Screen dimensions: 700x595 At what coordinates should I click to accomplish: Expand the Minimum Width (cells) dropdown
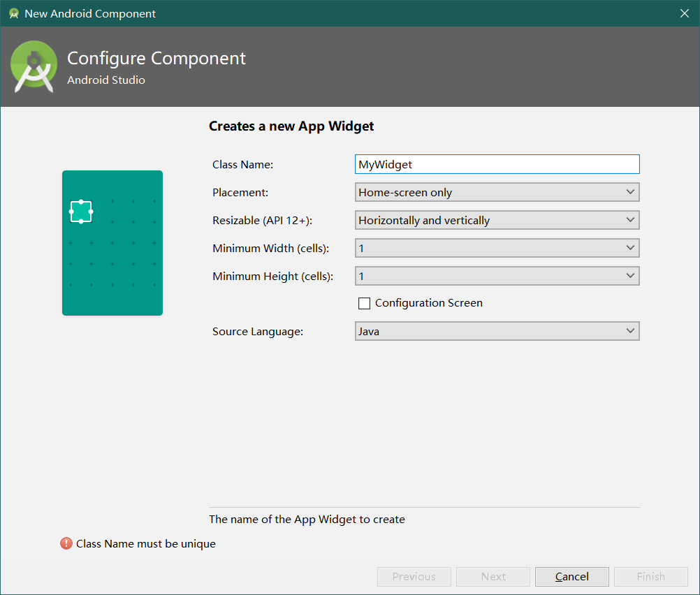[497, 248]
